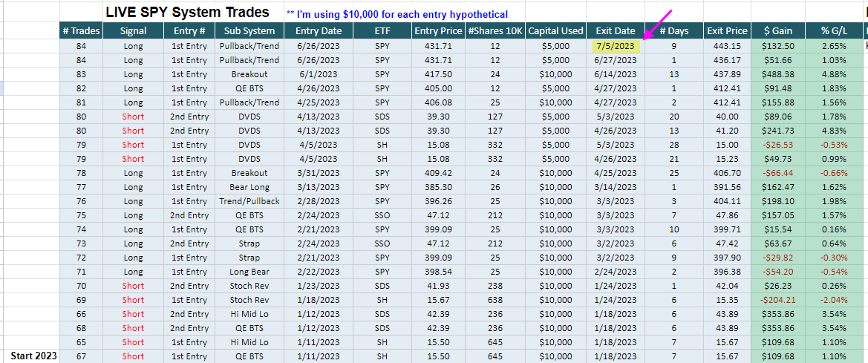Select the 638 shares cell
The height and width of the screenshot is (363, 868).
tap(495, 300)
